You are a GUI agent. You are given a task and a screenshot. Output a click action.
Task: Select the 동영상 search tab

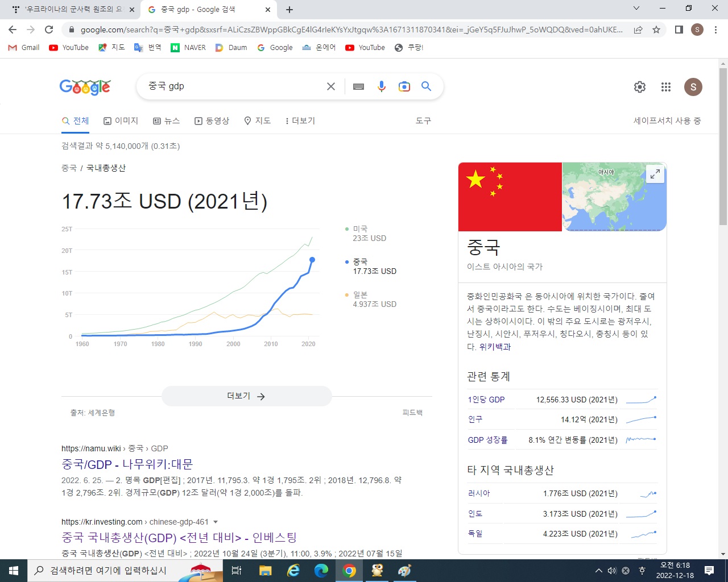click(212, 120)
